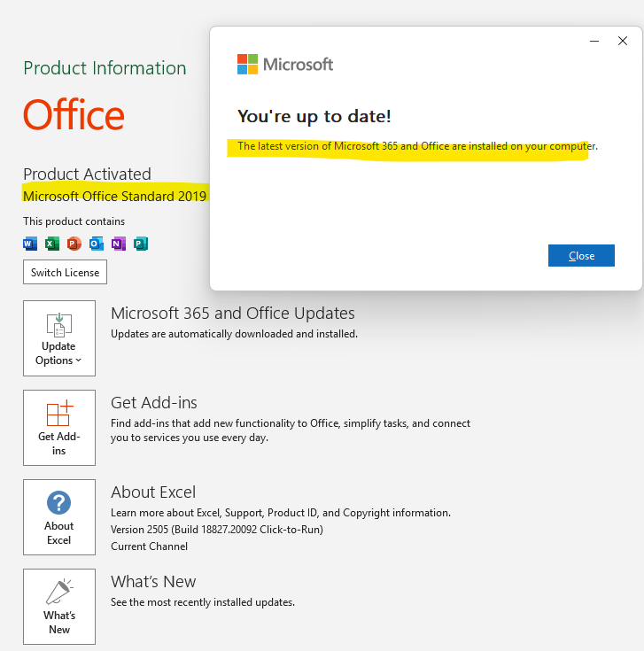Click the You're up to date heading
The height and width of the screenshot is (651, 644).
314,116
